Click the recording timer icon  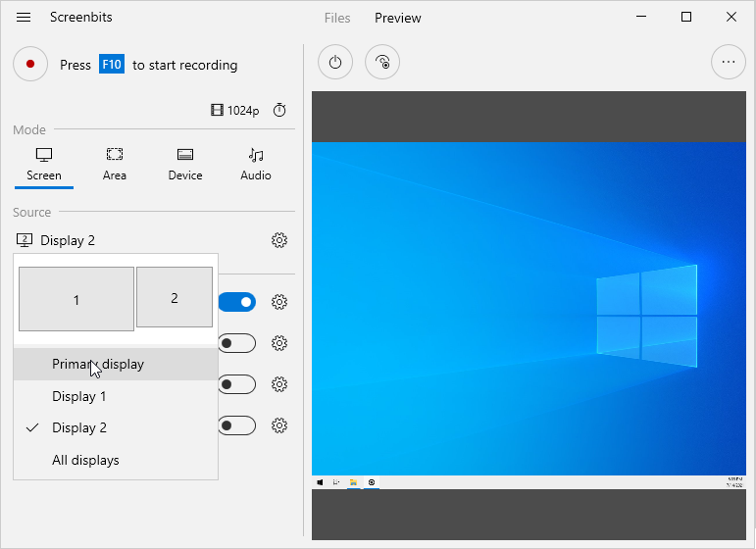point(279,111)
